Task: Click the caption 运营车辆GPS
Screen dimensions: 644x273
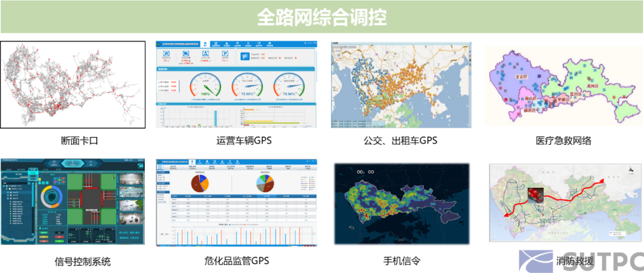Action: [x=244, y=141]
